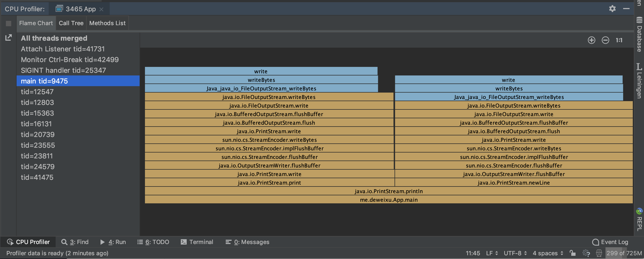Open the Event Log panel
The height and width of the screenshot is (259, 644).
tap(610, 242)
